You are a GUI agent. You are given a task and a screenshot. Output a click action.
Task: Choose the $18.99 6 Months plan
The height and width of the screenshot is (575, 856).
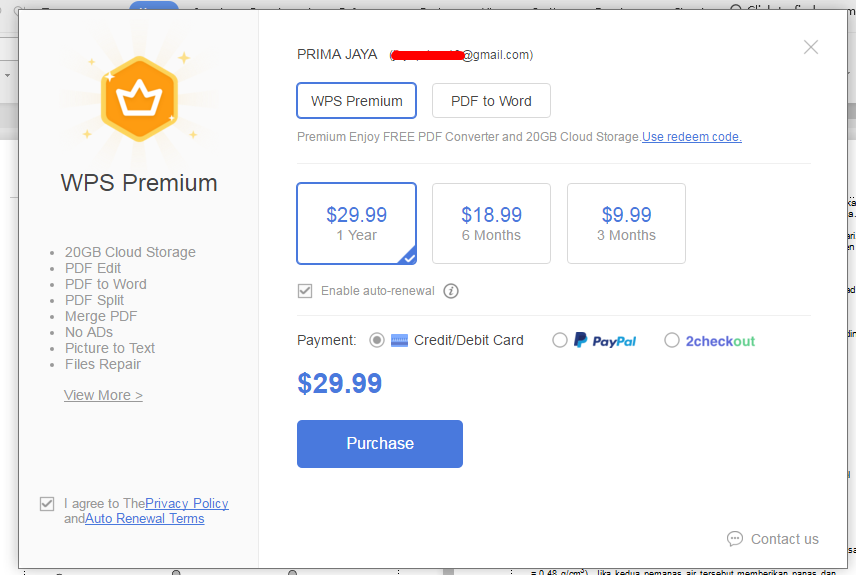click(x=491, y=223)
